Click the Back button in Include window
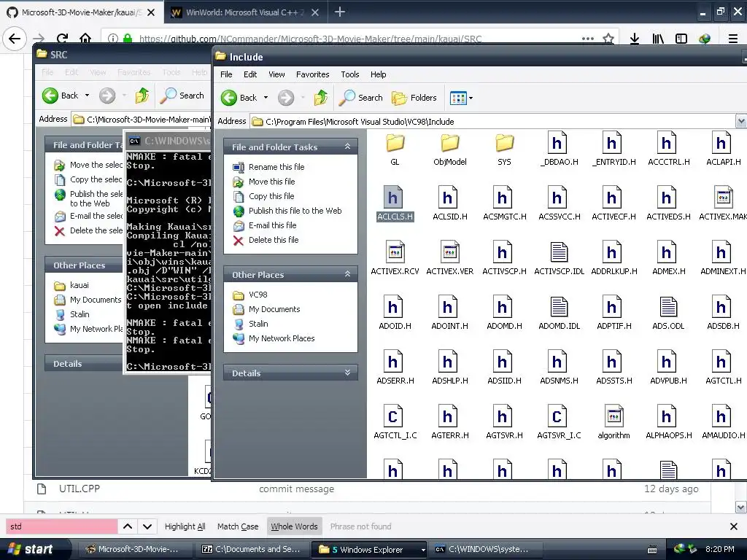Viewport: 747px width, 560px height. click(239, 98)
